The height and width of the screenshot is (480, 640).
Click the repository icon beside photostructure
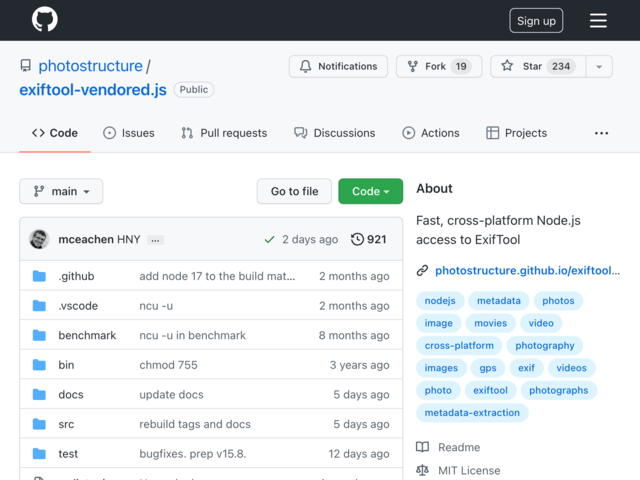(x=25, y=66)
